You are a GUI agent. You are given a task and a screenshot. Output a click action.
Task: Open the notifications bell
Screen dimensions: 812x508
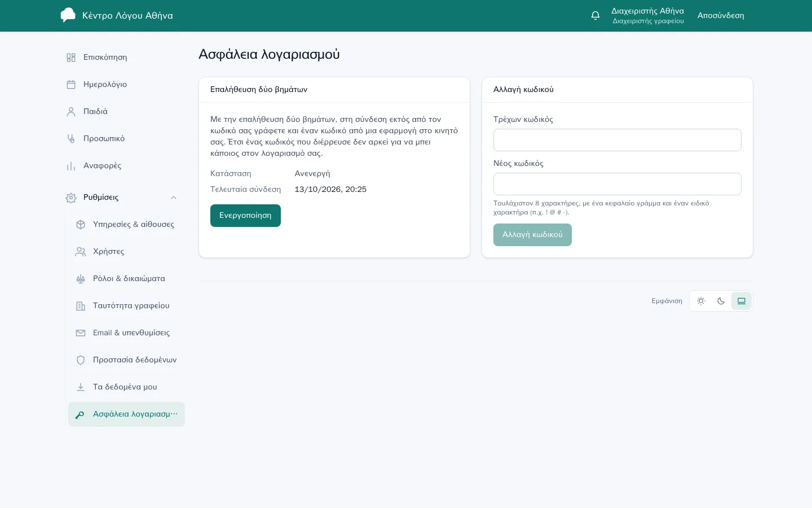pyautogui.click(x=595, y=16)
